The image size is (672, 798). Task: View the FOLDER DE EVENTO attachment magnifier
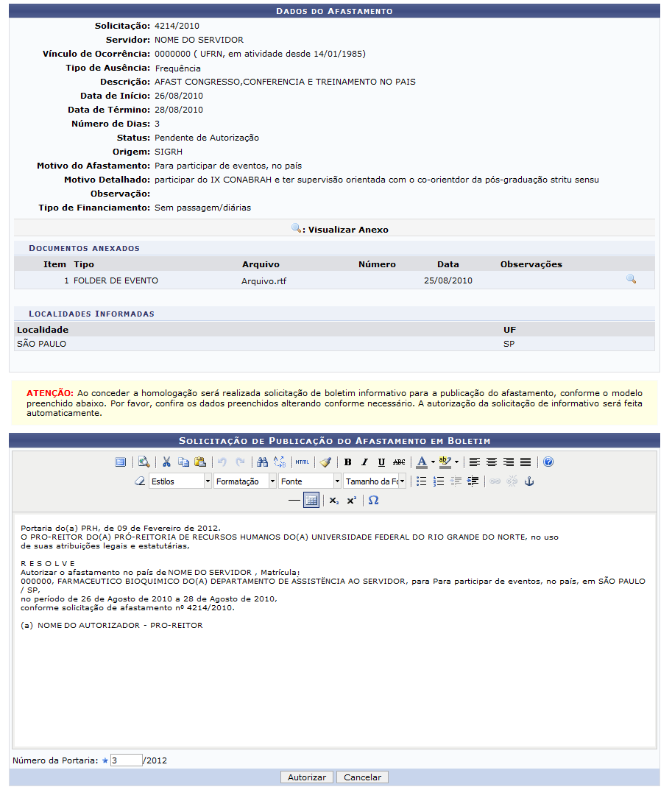pos(632,279)
